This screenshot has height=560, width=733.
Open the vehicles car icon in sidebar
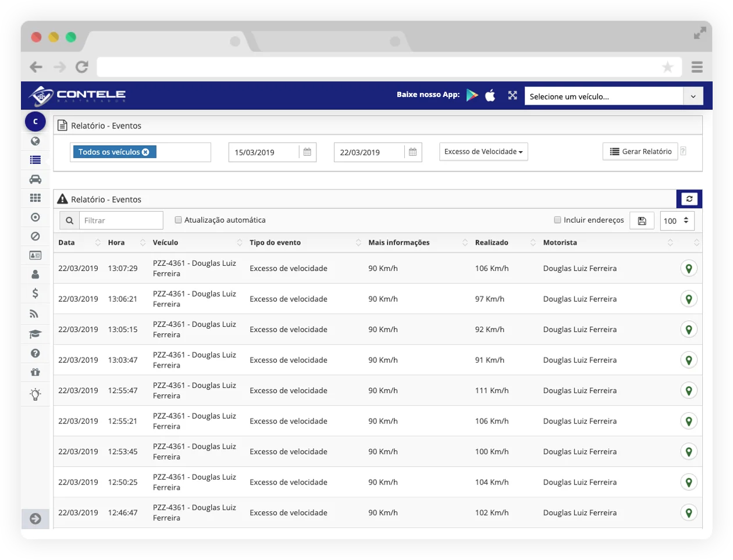35,179
